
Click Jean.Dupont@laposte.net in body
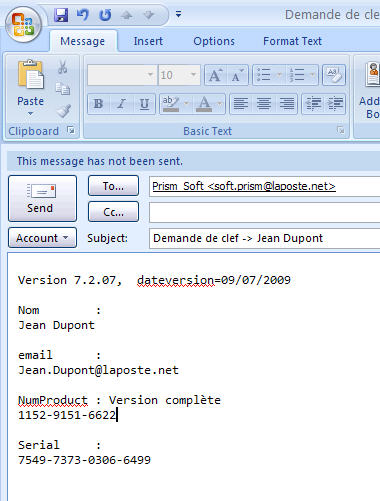click(98, 370)
